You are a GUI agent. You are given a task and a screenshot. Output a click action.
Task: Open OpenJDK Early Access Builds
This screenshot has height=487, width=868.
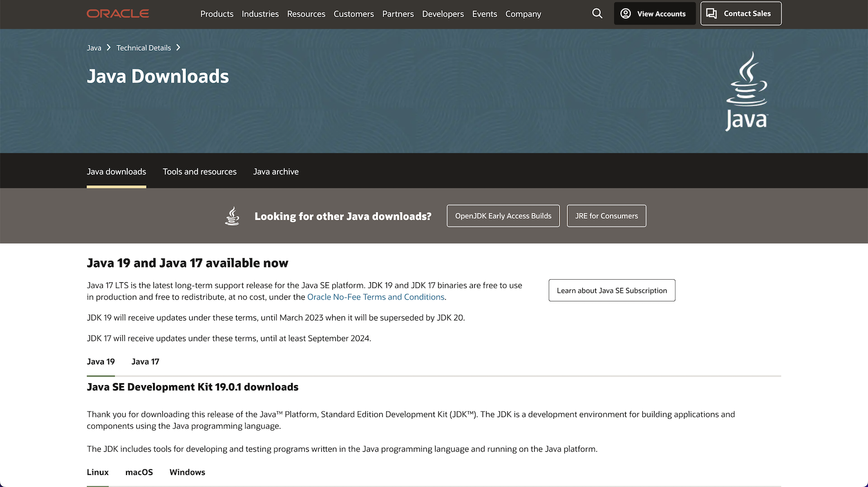tap(503, 216)
